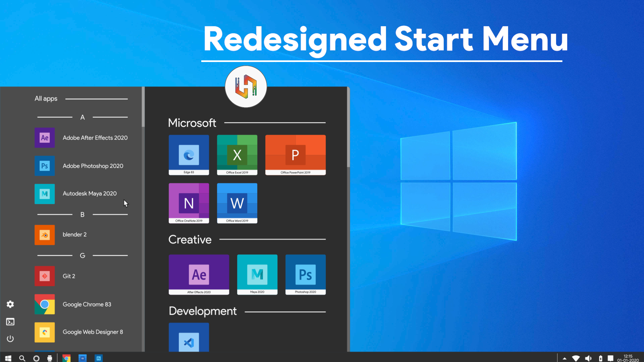Click the Development group heading
This screenshot has width=644, height=362.
pos(203,311)
